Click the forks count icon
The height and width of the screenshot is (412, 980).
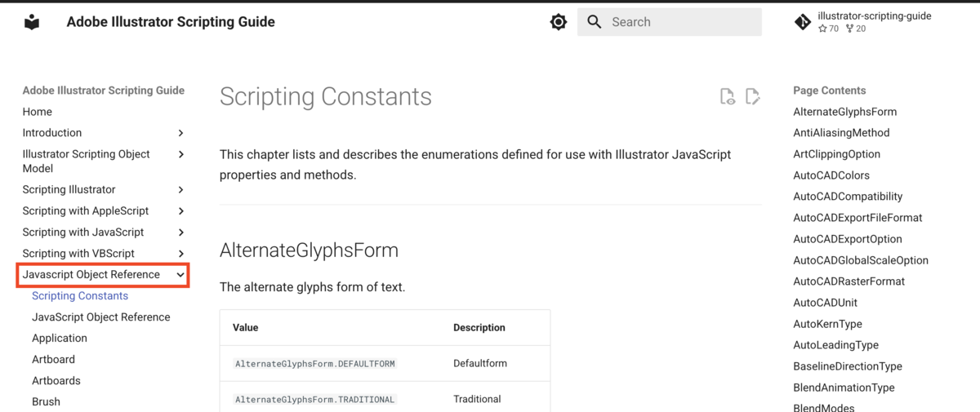(x=849, y=29)
